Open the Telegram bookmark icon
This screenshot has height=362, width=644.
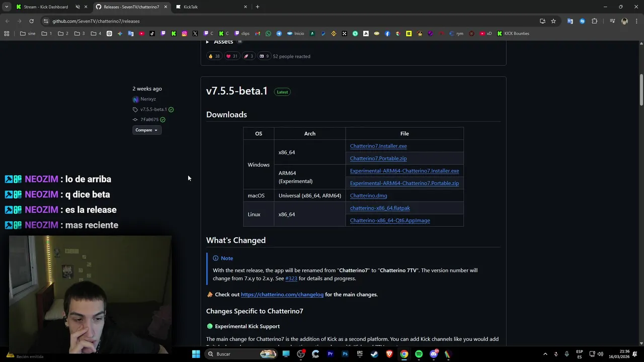click(279, 34)
